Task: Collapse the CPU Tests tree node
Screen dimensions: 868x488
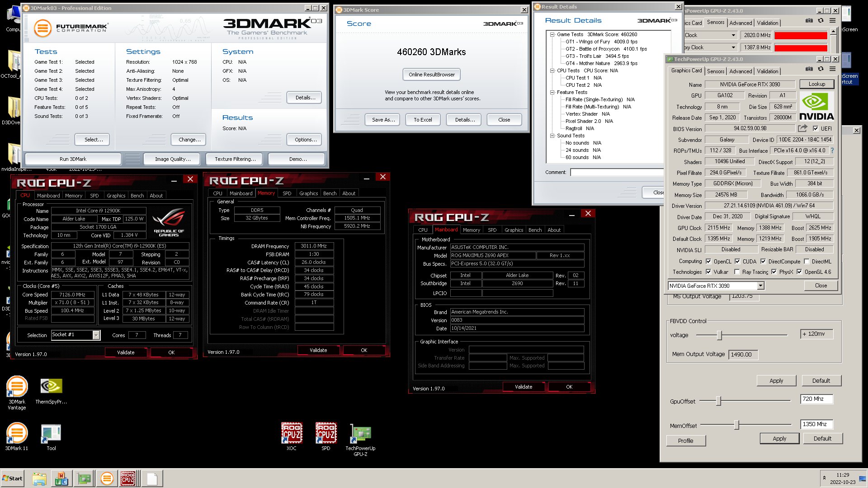Action: [552, 70]
